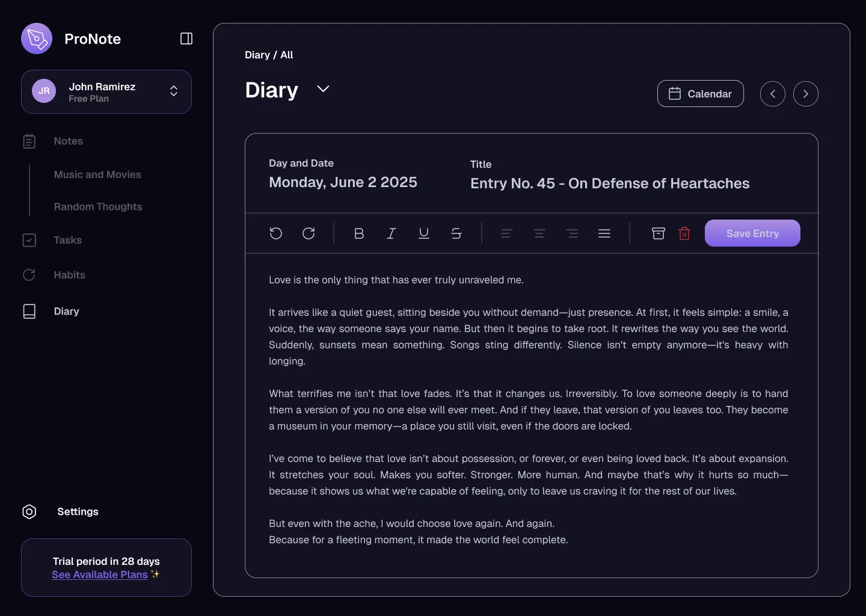
Task: Click the ProNote pen logo icon
Action: pos(37,38)
